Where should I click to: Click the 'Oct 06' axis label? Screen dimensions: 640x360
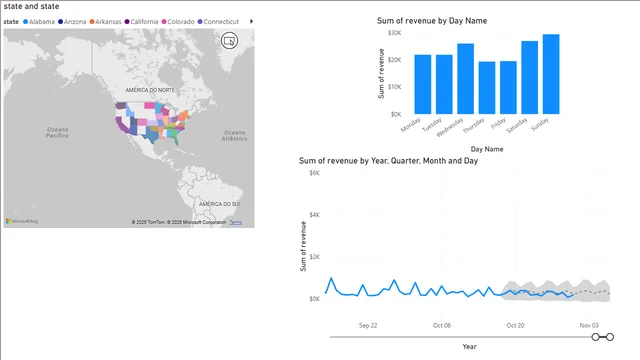click(x=442, y=325)
